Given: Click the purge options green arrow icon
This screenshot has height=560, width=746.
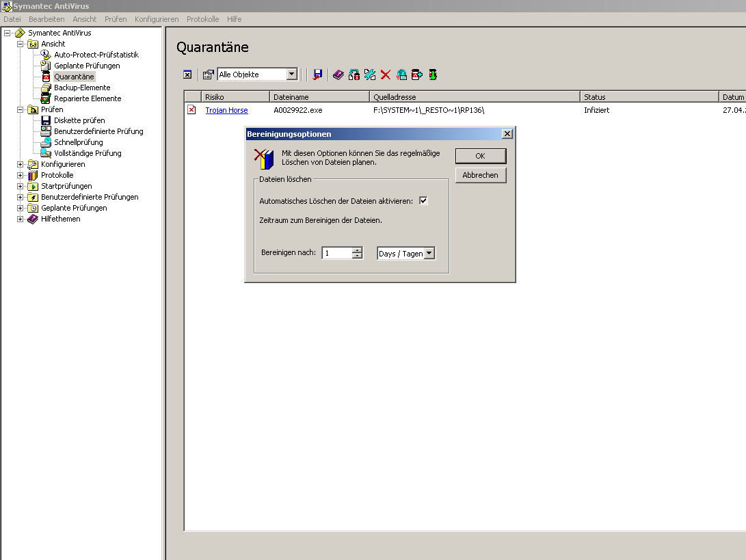Looking at the screenshot, I should pos(432,75).
